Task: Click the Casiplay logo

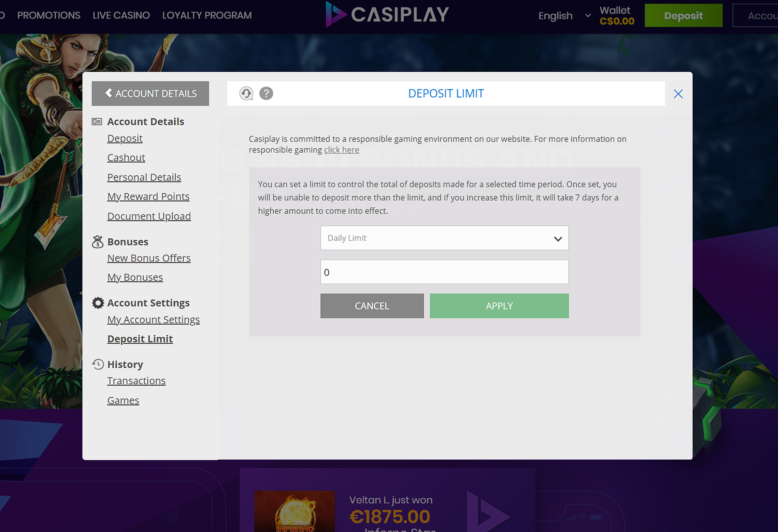Action: (387, 14)
